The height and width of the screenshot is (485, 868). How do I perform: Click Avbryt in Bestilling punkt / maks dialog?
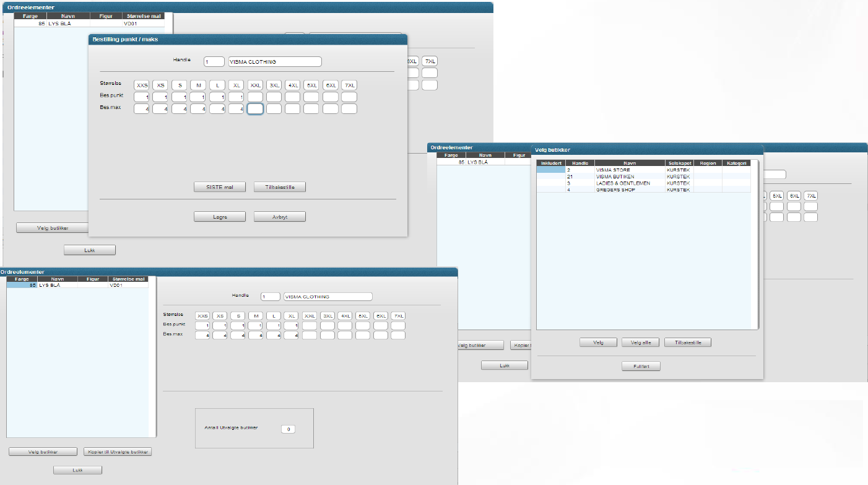tap(280, 217)
